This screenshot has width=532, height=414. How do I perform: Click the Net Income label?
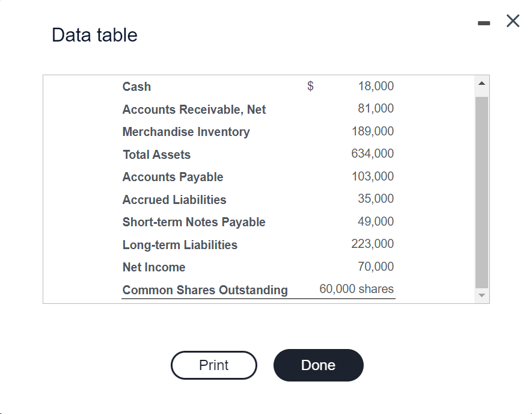click(154, 267)
